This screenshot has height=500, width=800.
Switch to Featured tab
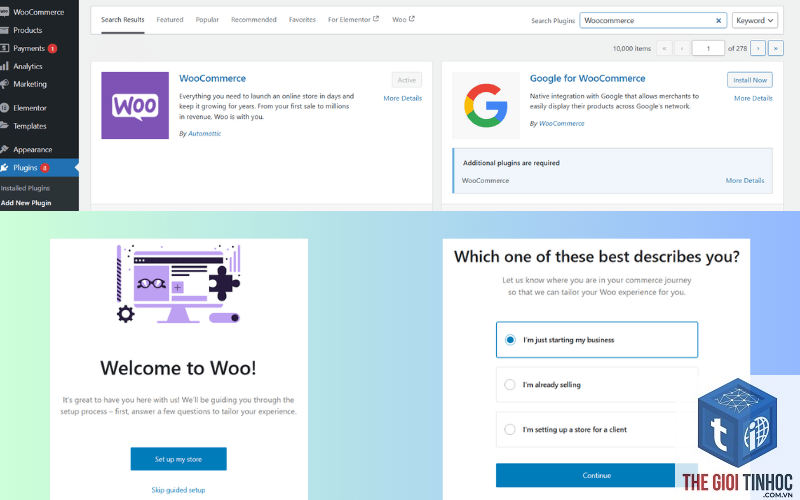click(x=170, y=20)
